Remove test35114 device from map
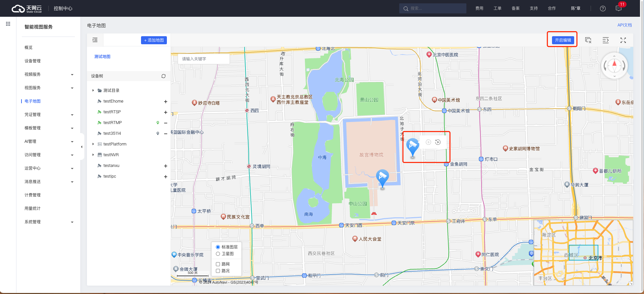Image resolution: width=644 pixels, height=294 pixels. click(166, 134)
